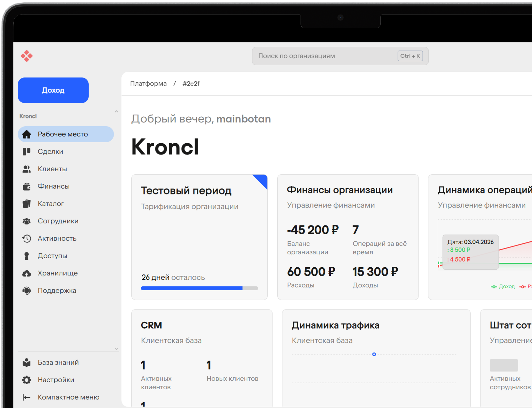Toggle Компактное меню collapse arrow
532x408 pixels.
26,397
